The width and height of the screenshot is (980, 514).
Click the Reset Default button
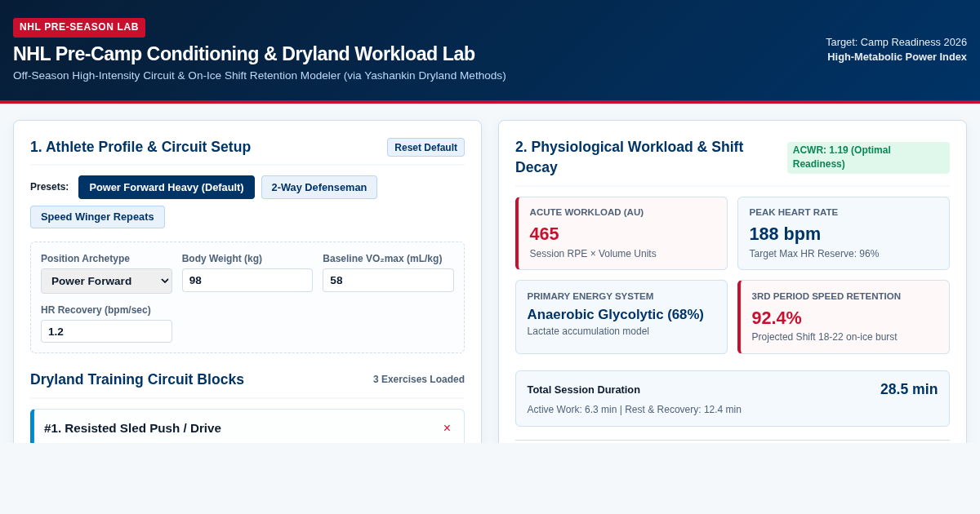click(425, 148)
